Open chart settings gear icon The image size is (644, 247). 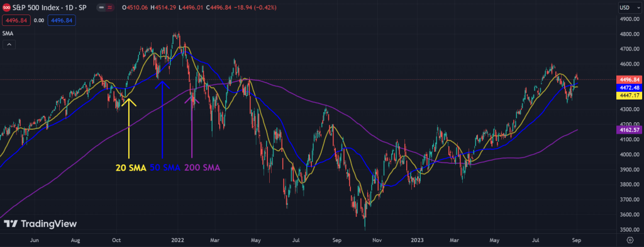[x=630, y=239]
